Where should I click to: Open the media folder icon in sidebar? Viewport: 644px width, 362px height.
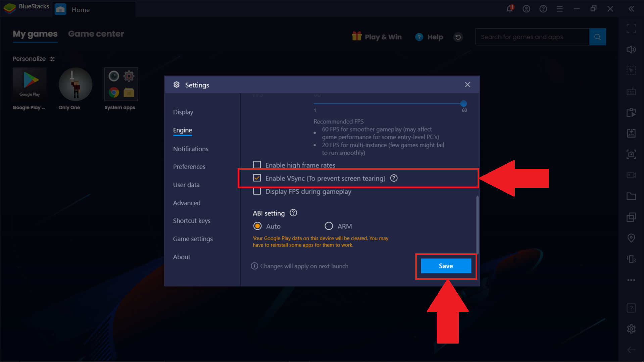(631, 196)
